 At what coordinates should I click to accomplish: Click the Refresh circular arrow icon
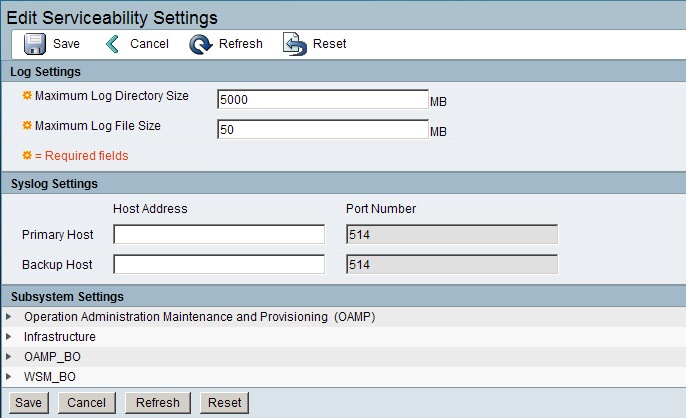(201, 44)
